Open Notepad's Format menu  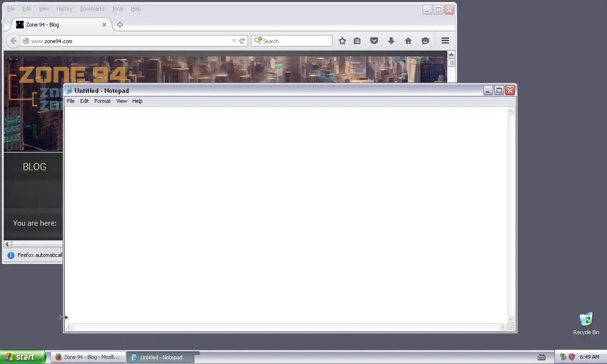tap(102, 101)
